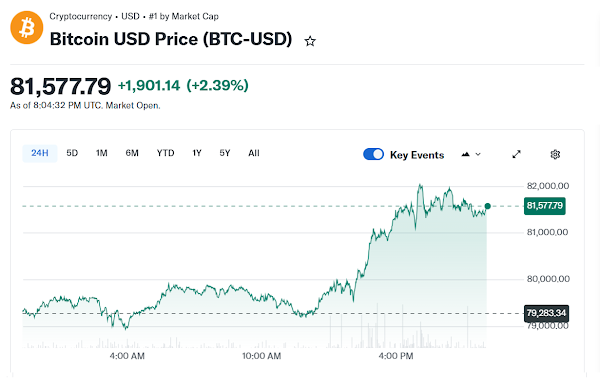Click the Key Events label text
Screen dimensions: 600x388
coord(417,155)
